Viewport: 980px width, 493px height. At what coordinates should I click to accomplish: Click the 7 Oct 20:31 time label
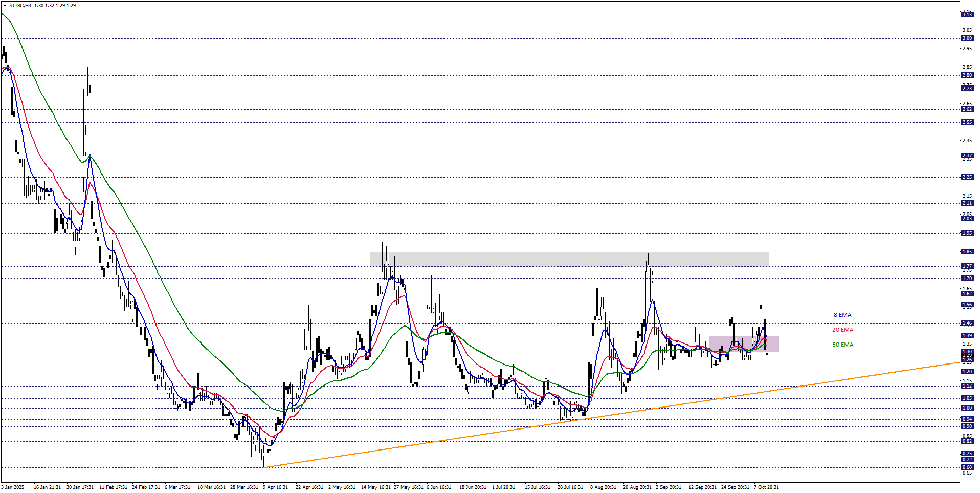coord(766,487)
